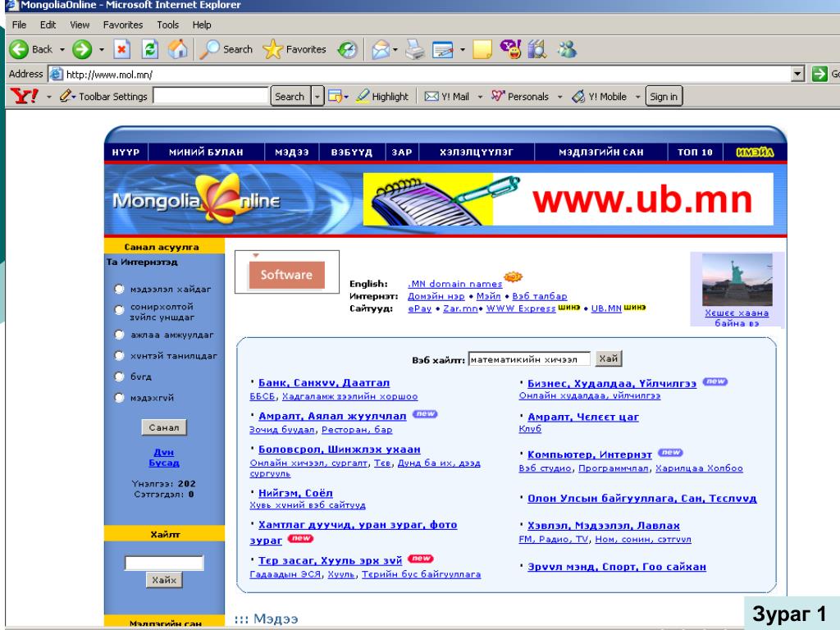The image size is (840, 630).
Task: Click the Mail envelope icon in the toolbar
Action: 381,50
